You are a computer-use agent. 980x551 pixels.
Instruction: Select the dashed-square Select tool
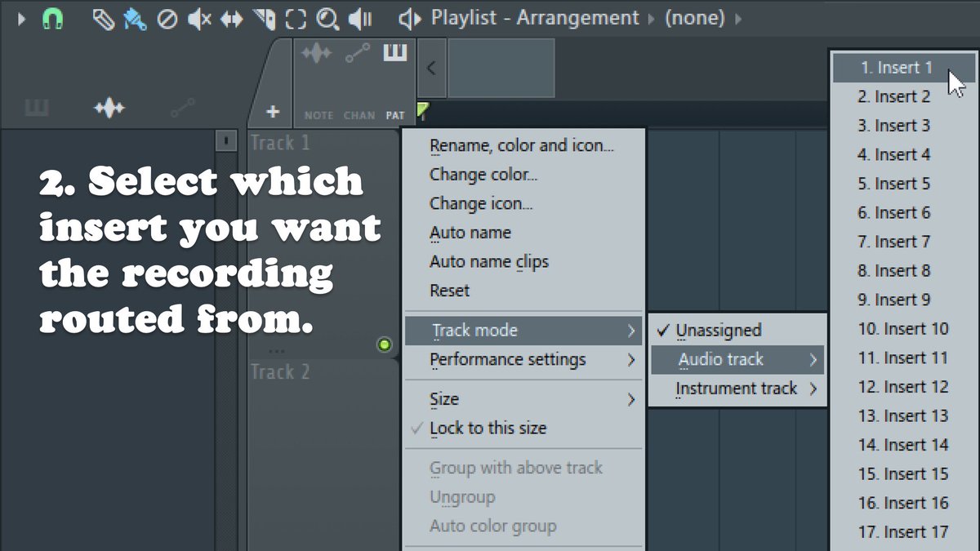point(296,19)
